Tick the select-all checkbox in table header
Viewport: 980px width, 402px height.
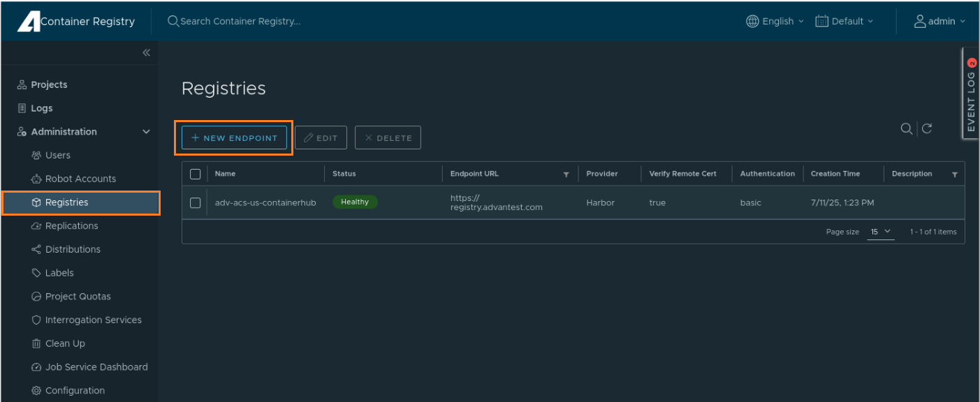(196, 174)
